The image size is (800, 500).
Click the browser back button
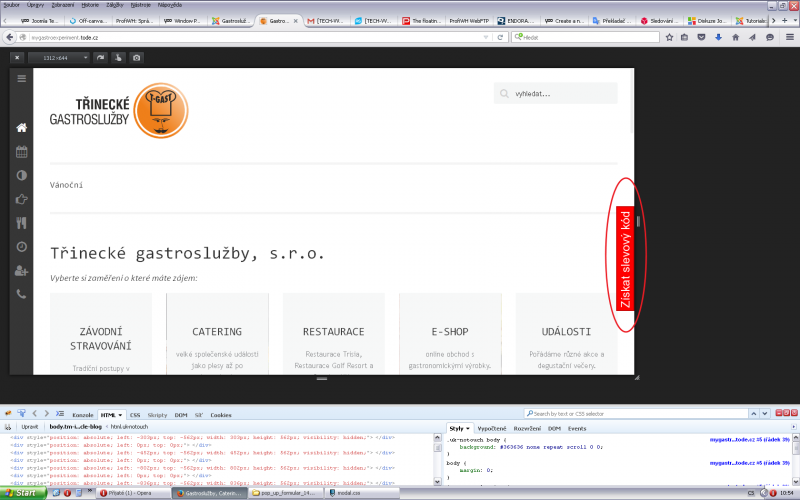click(x=10, y=37)
